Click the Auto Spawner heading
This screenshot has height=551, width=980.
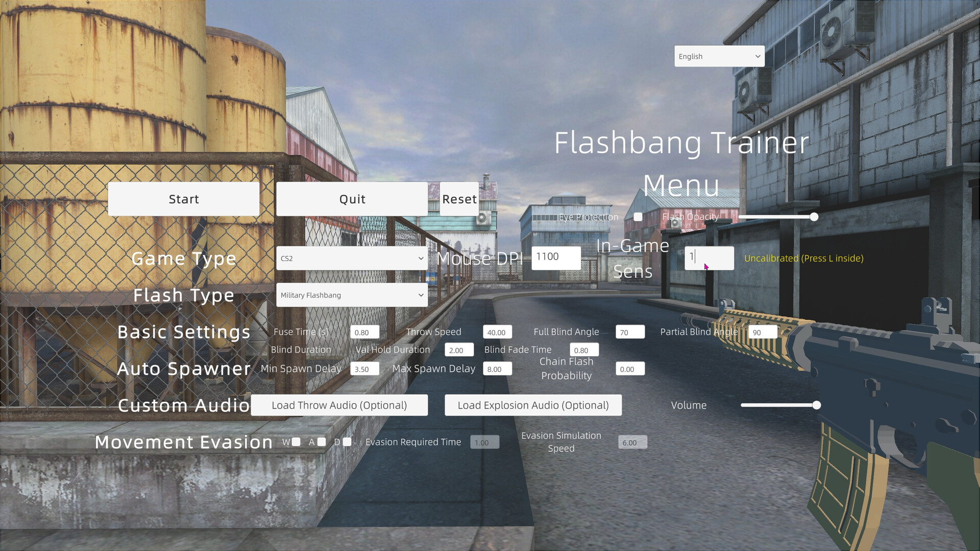pyautogui.click(x=184, y=368)
